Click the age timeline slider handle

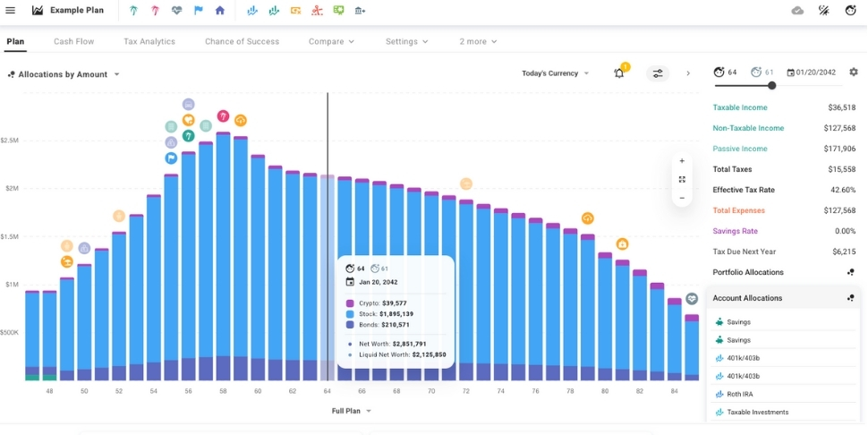[x=771, y=86]
